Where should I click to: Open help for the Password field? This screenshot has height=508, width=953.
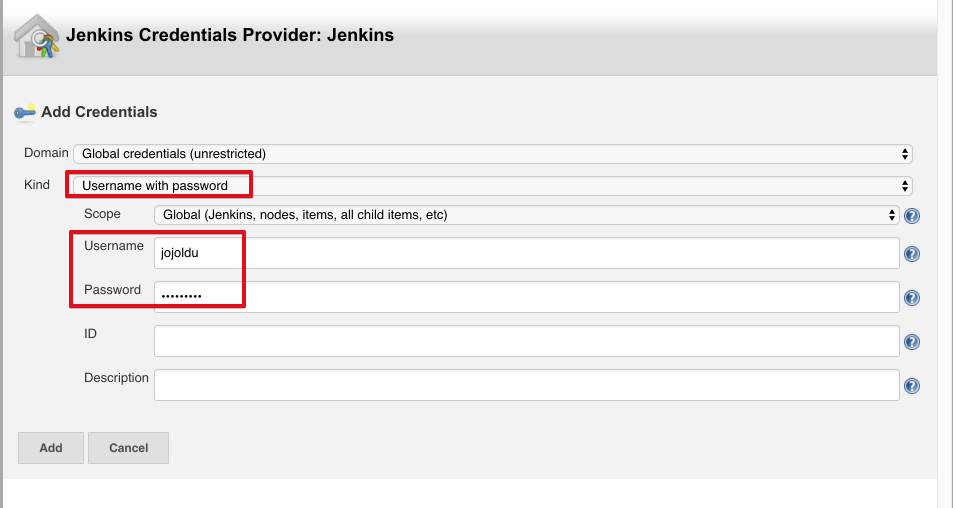pos(912,298)
